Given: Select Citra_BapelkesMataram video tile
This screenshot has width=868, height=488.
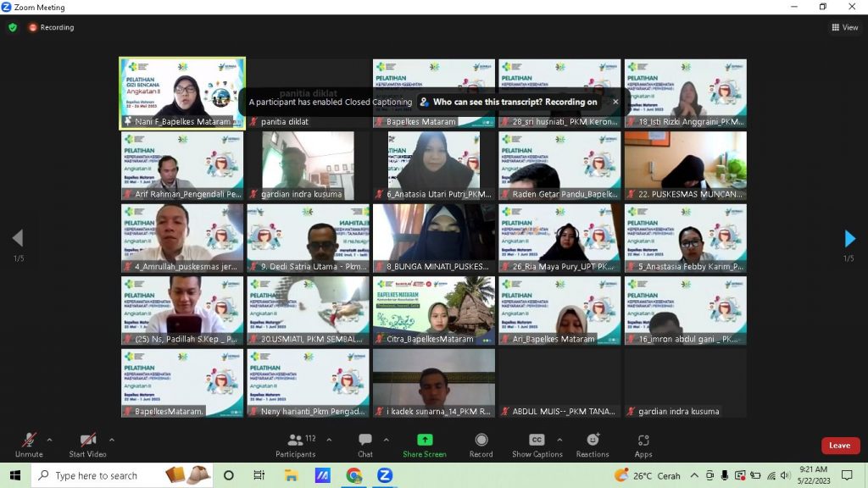Looking at the screenshot, I should tap(434, 310).
